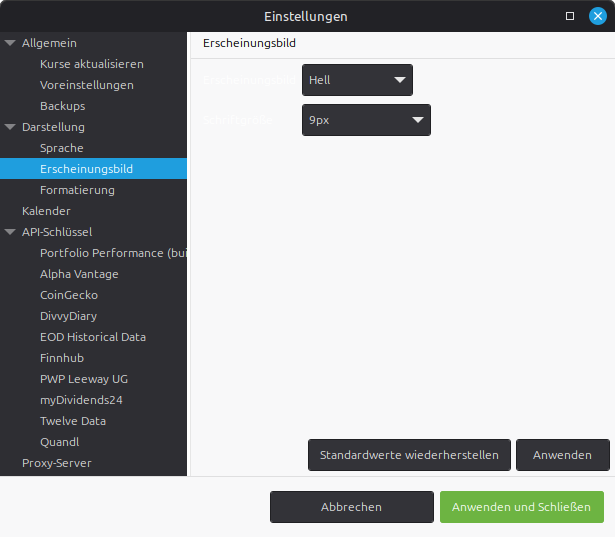
Task: Collapse the Allgemein tree section
Action: (10, 43)
